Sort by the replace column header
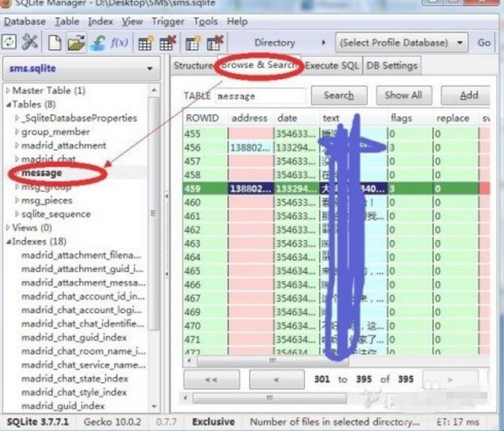The image size is (504, 431). [456, 118]
